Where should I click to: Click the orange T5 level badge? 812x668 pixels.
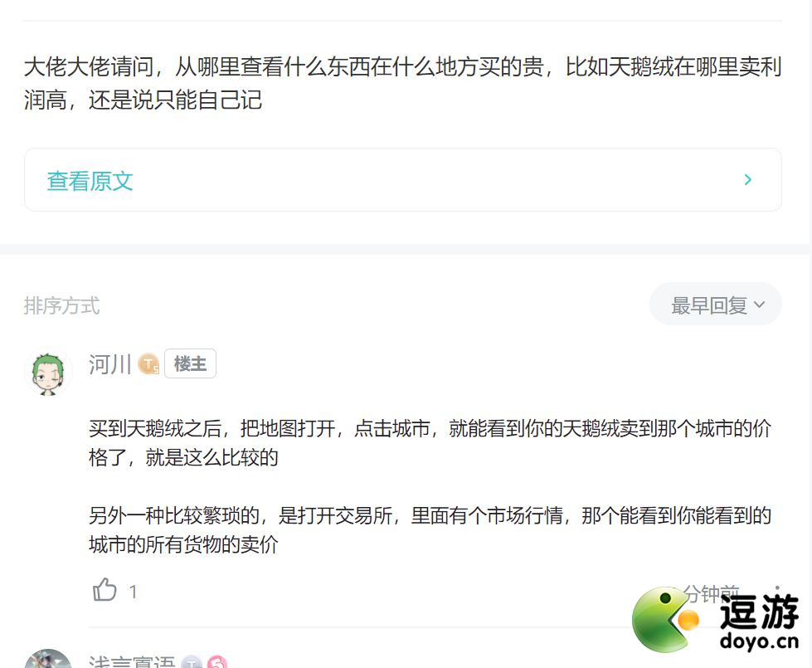tap(148, 363)
